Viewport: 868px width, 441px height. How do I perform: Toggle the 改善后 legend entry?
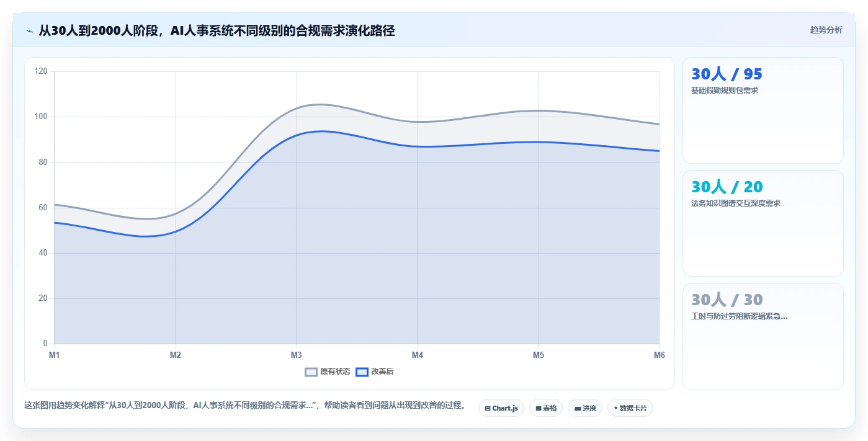(x=375, y=372)
